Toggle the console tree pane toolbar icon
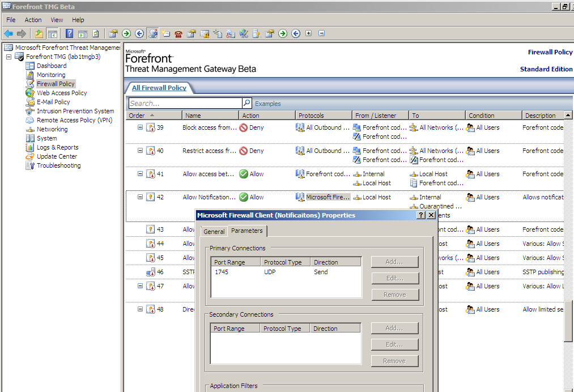The image size is (574, 392). pyautogui.click(x=53, y=33)
